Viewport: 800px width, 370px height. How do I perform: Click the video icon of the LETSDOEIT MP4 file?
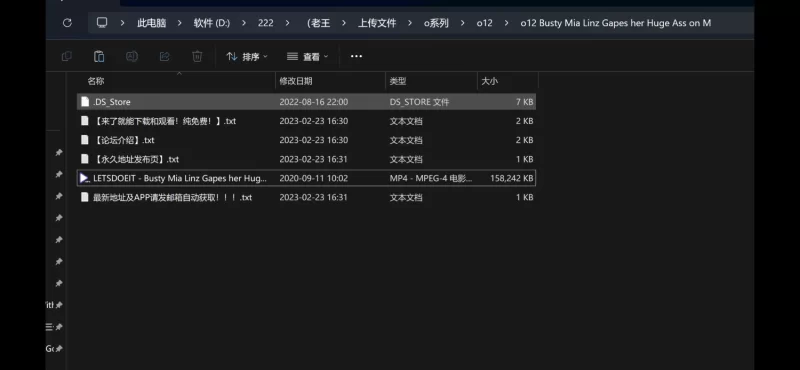(85, 178)
